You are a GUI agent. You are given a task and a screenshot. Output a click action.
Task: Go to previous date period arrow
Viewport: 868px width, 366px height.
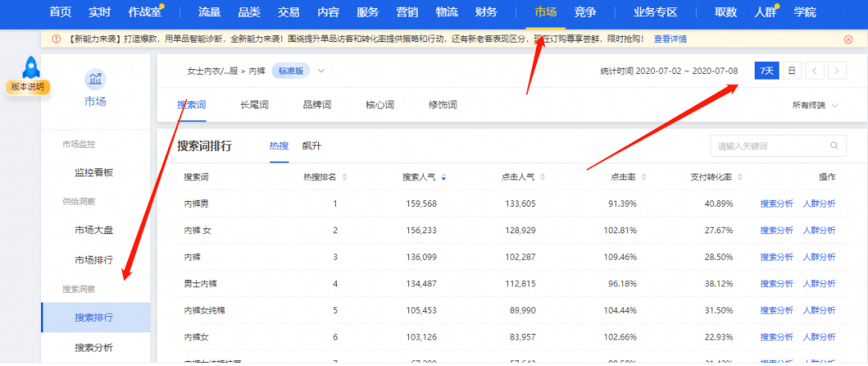click(x=815, y=71)
